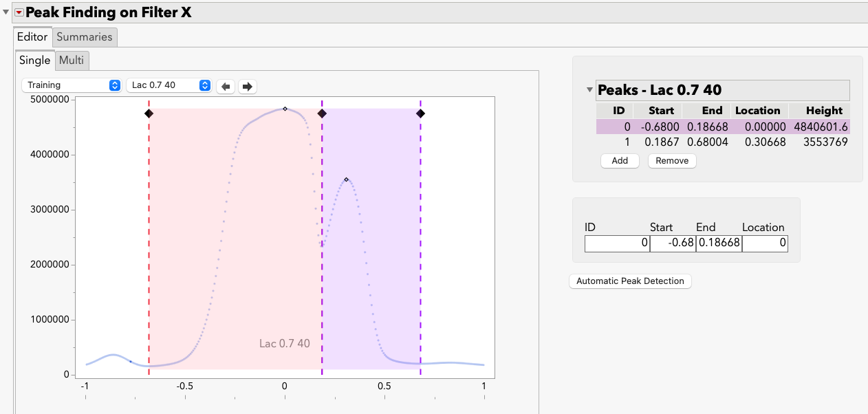Click the diamond marker at the second peak apex
The height and width of the screenshot is (414, 868).
coord(347,178)
